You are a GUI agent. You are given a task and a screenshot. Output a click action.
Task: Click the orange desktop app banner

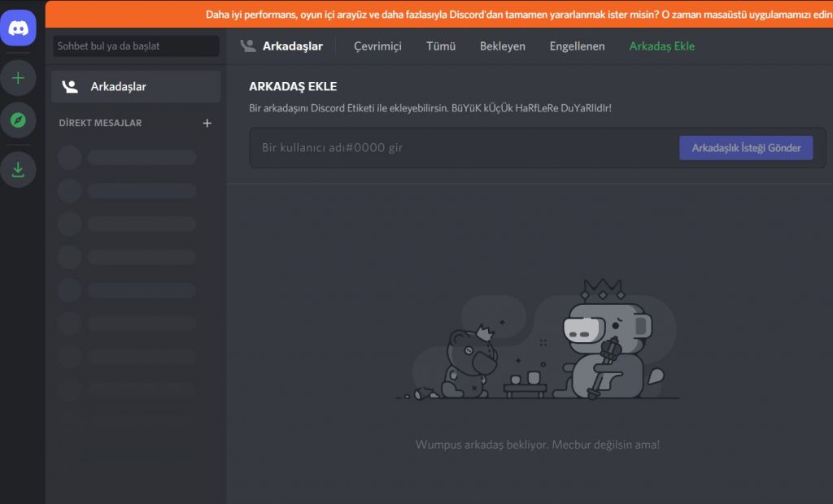point(438,15)
